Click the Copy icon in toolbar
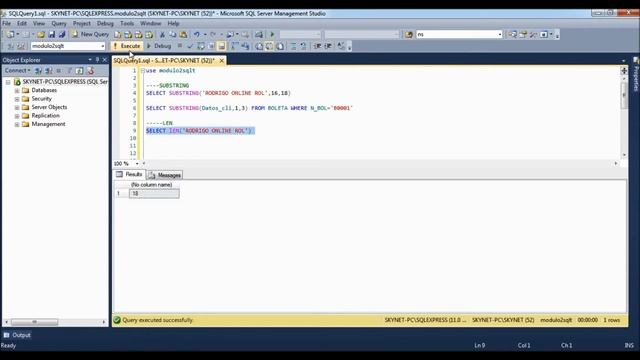The width and height of the screenshot is (640, 360). click(x=173, y=34)
